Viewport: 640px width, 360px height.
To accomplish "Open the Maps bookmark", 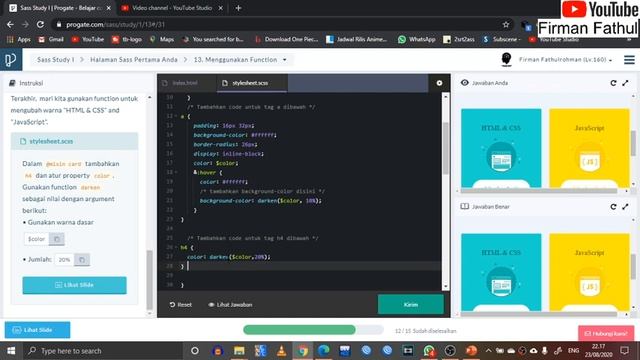I will pyautogui.click(x=162, y=39).
